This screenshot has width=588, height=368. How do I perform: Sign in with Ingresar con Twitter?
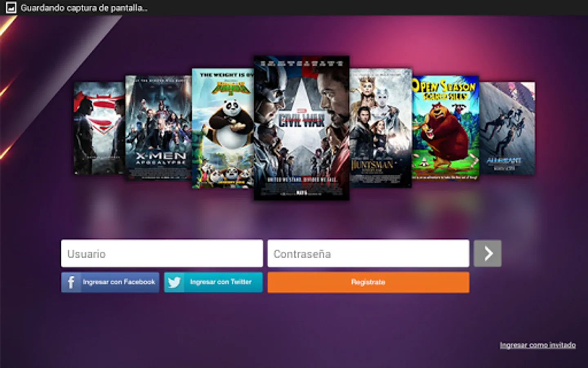tap(213, 282)
